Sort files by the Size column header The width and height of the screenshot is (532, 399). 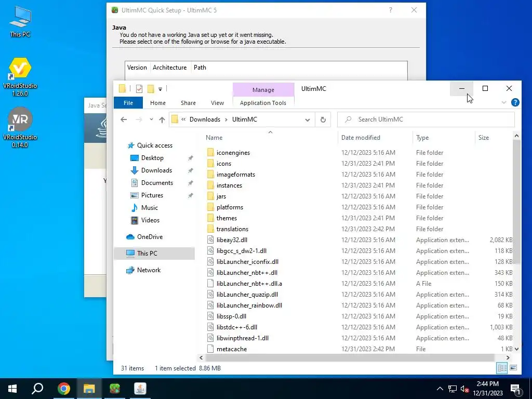[484, 137]
